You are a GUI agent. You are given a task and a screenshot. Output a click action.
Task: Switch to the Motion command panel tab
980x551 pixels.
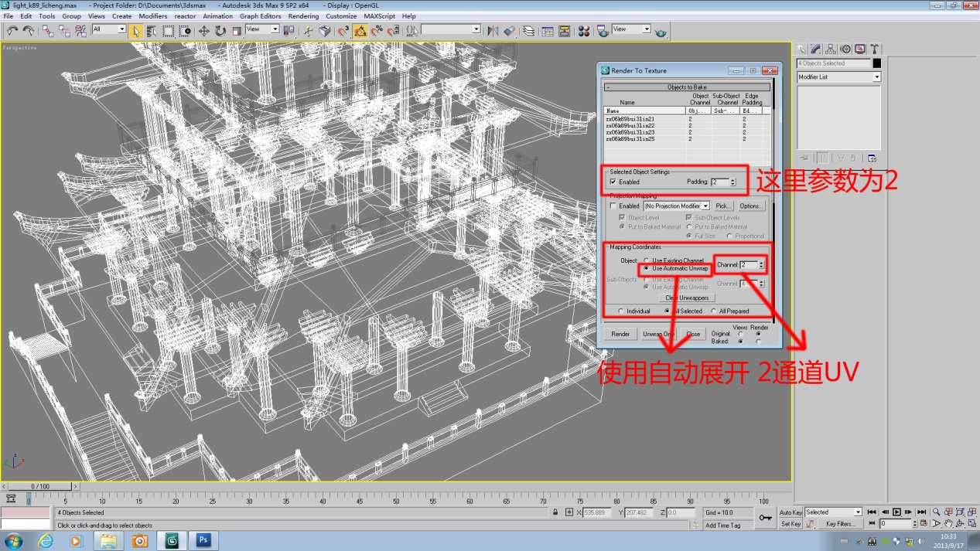click(845, 49)
